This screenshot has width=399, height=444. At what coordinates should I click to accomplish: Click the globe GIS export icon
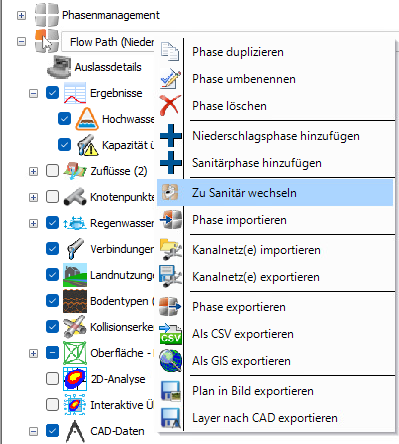coord(170,361)
